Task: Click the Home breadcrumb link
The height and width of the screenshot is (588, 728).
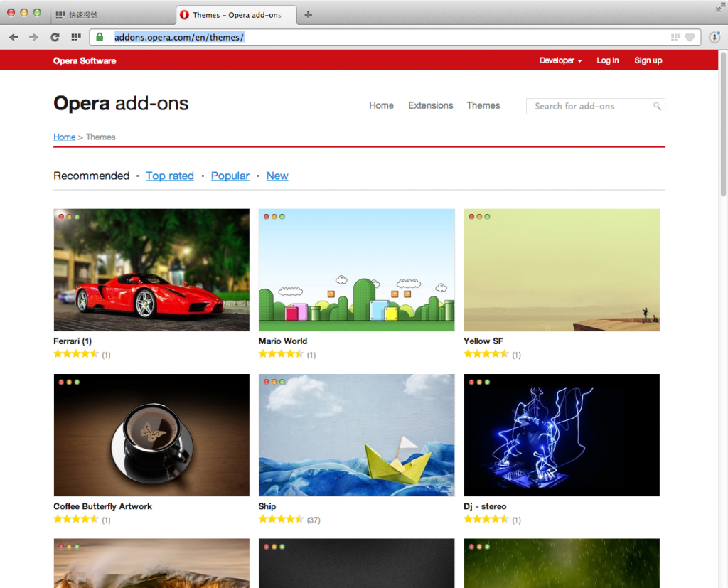Action: coord(64,137)
